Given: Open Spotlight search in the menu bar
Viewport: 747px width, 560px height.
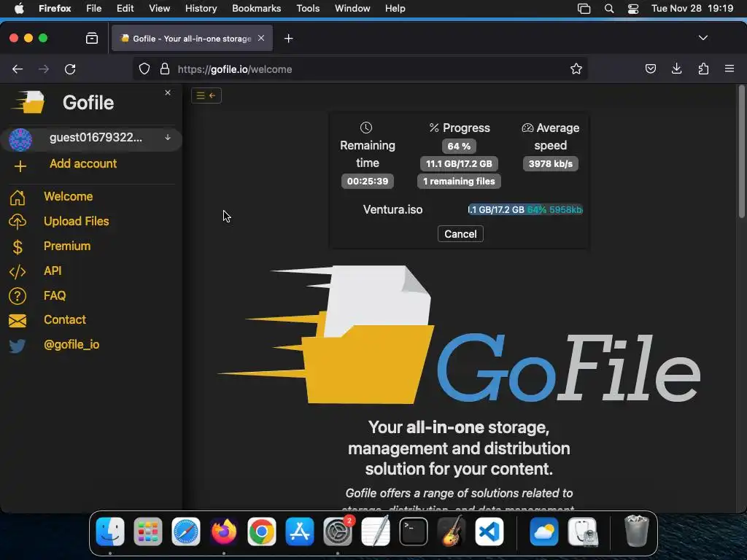Looking at the screenshot, I should (x=609, y=9).
